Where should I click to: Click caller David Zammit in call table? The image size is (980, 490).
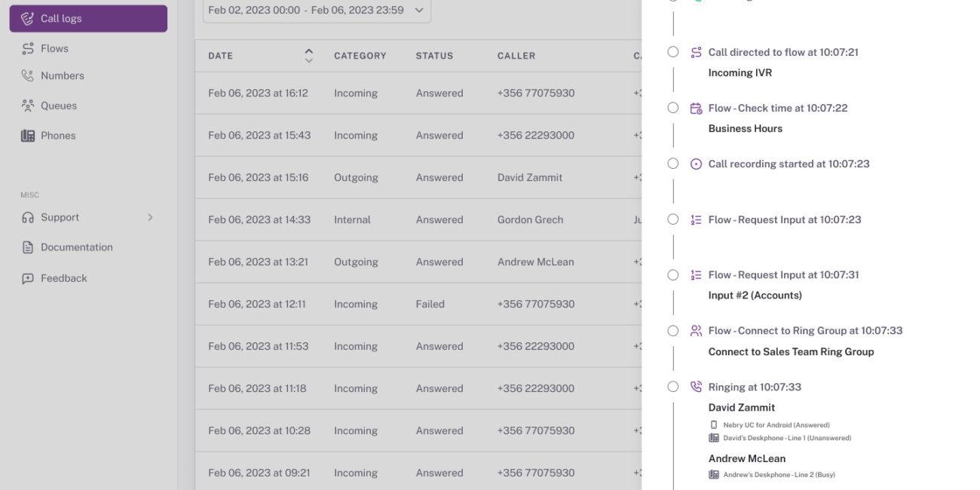click(x=530, y=178)
